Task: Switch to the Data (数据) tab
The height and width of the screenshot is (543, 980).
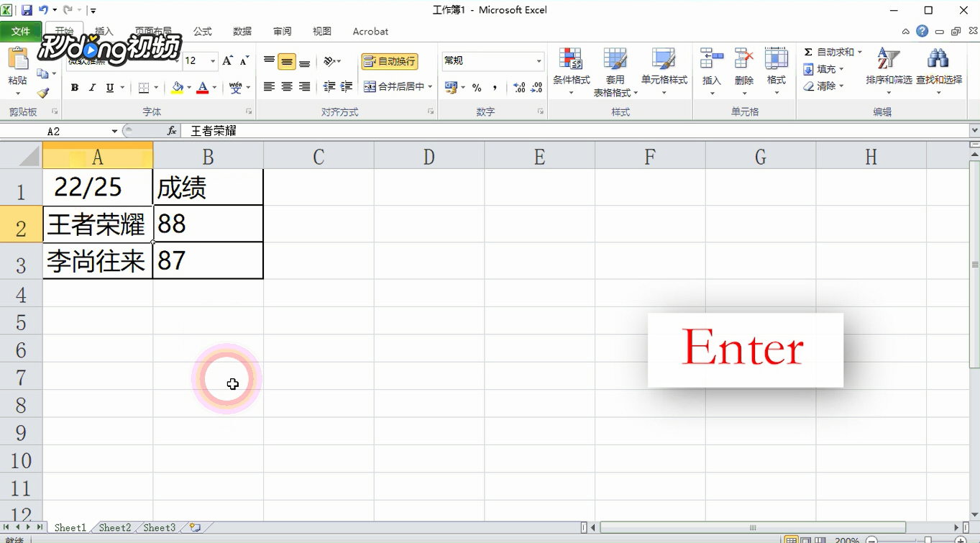Action: [242, 32]
